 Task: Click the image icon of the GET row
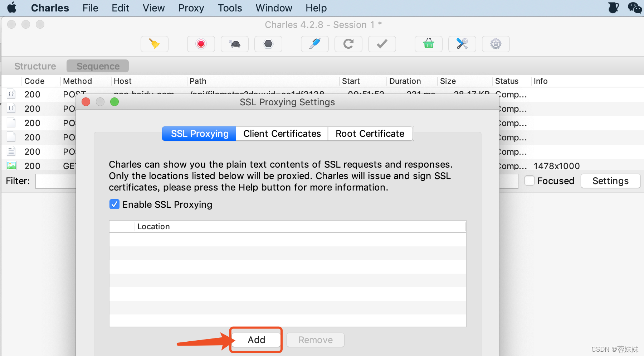coord(11,165)
